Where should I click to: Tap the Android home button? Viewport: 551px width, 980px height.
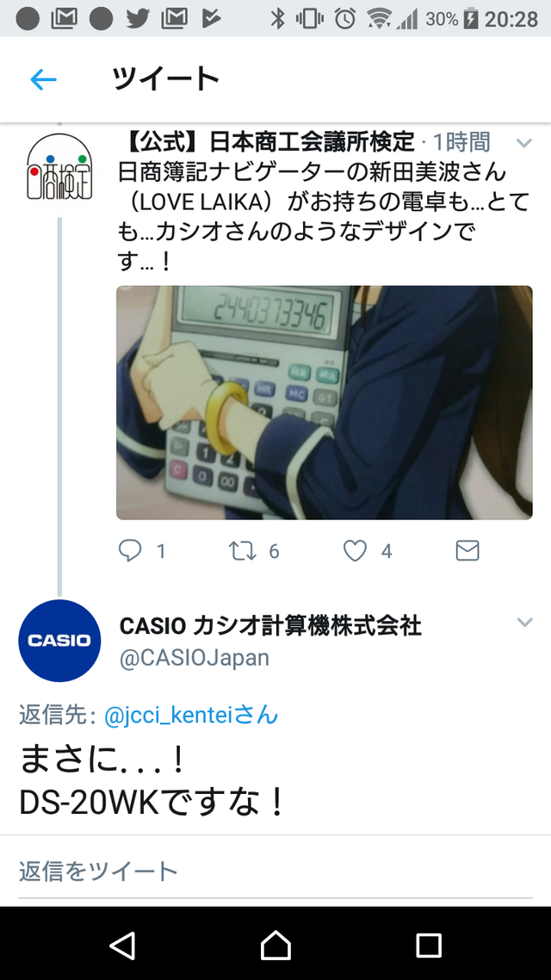pos(275,945)
